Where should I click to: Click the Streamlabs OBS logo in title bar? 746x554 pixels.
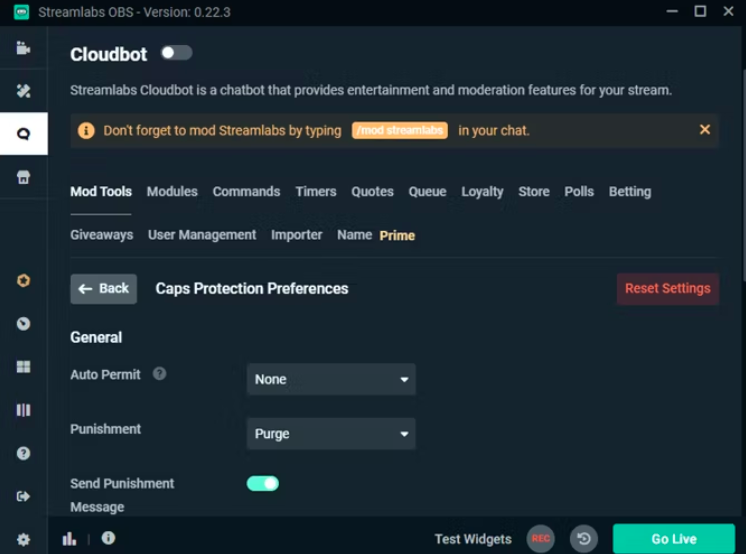click(x=21, y=12)
